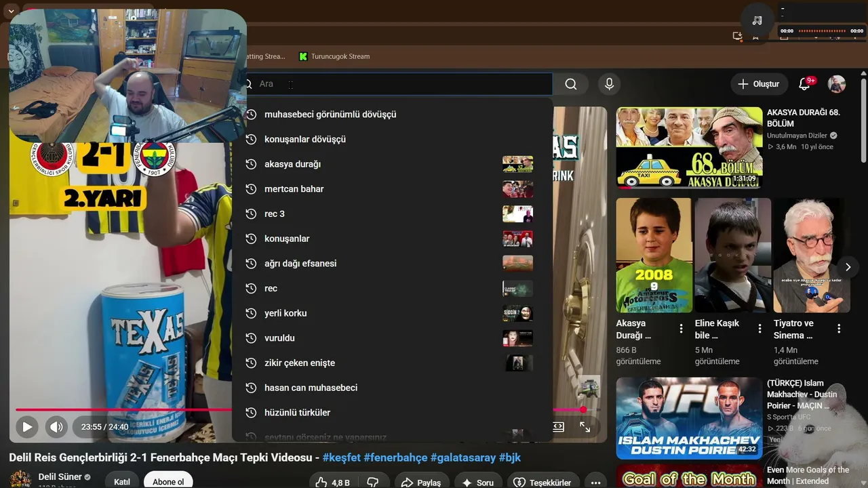Click the Teşekkürler thanks button
The width and height of the screenshot is (868, 488).
tap(543, 483)
